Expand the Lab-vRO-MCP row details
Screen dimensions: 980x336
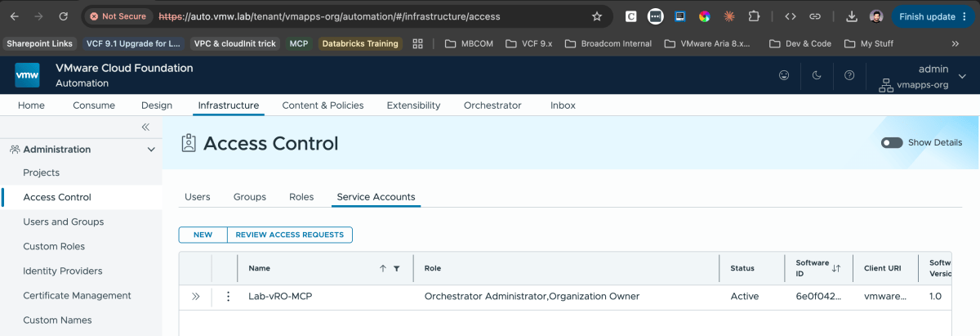coord(195,297)
